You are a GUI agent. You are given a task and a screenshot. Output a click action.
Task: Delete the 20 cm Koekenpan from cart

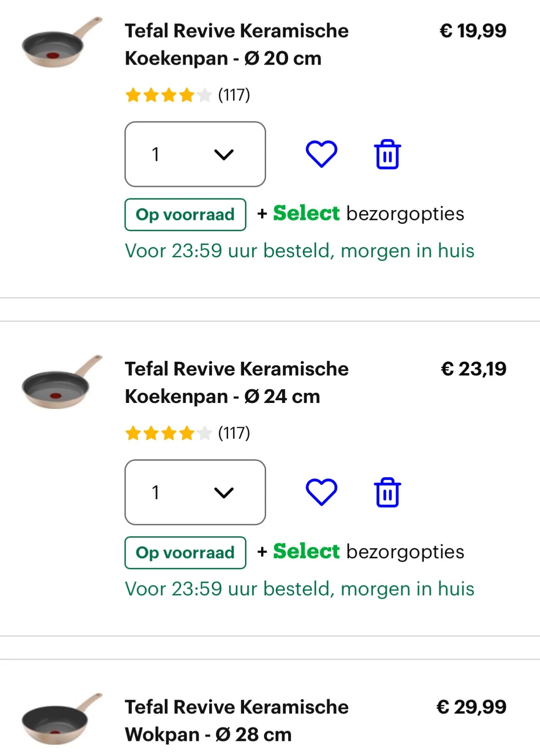(387, 154)
